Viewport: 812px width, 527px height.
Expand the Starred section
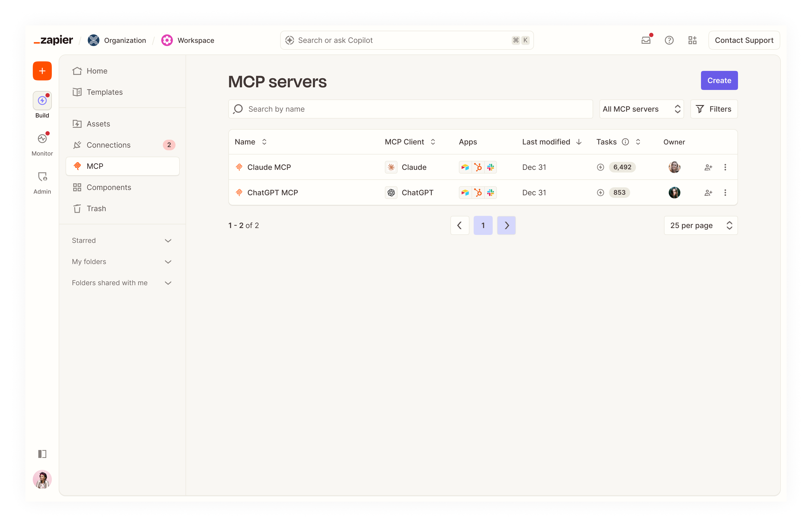coord(122,241)
